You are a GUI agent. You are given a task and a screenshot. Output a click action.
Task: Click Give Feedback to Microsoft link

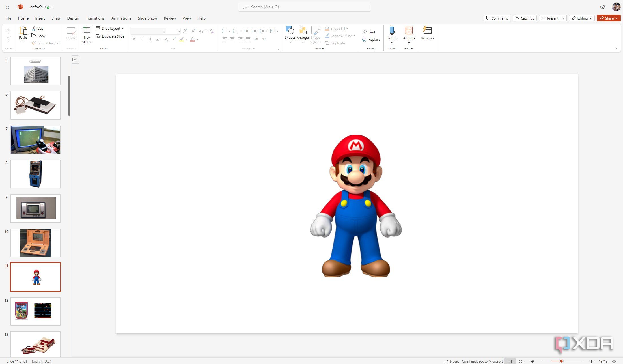pos(482,361)
